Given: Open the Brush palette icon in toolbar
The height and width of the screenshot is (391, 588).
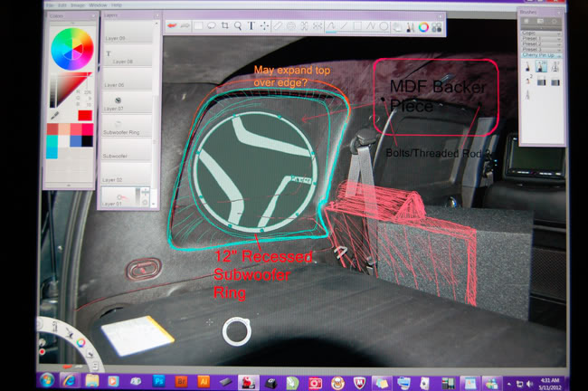Looking at the screenshot, I should [411, 27].
